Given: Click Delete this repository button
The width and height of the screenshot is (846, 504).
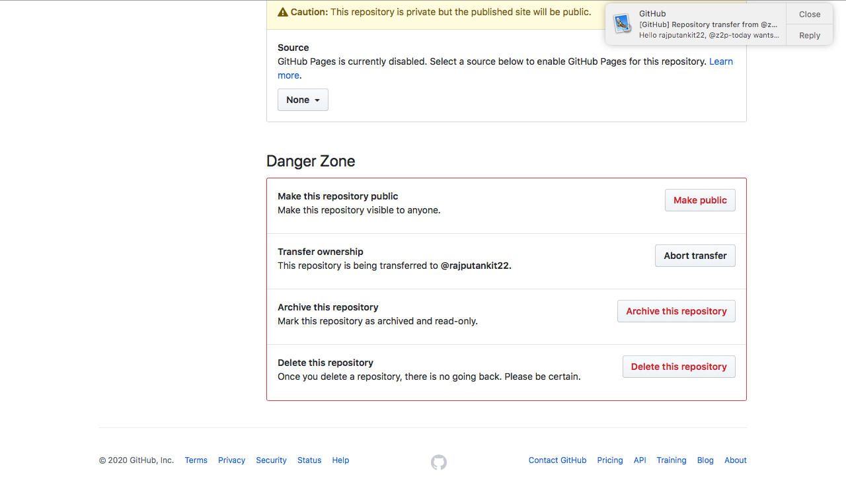Looking at the screenshot, I should pos(679,367).
